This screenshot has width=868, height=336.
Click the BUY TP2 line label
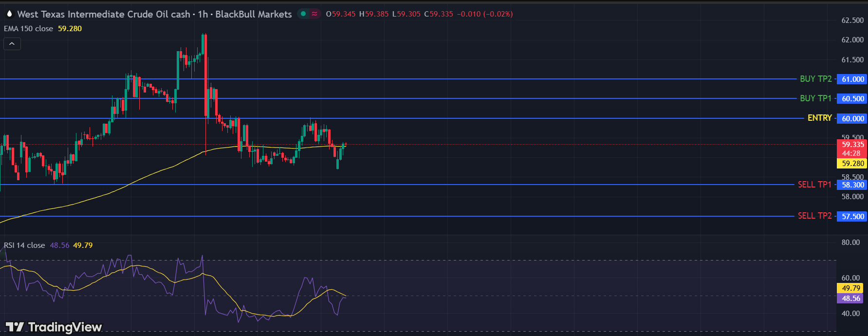815,79
